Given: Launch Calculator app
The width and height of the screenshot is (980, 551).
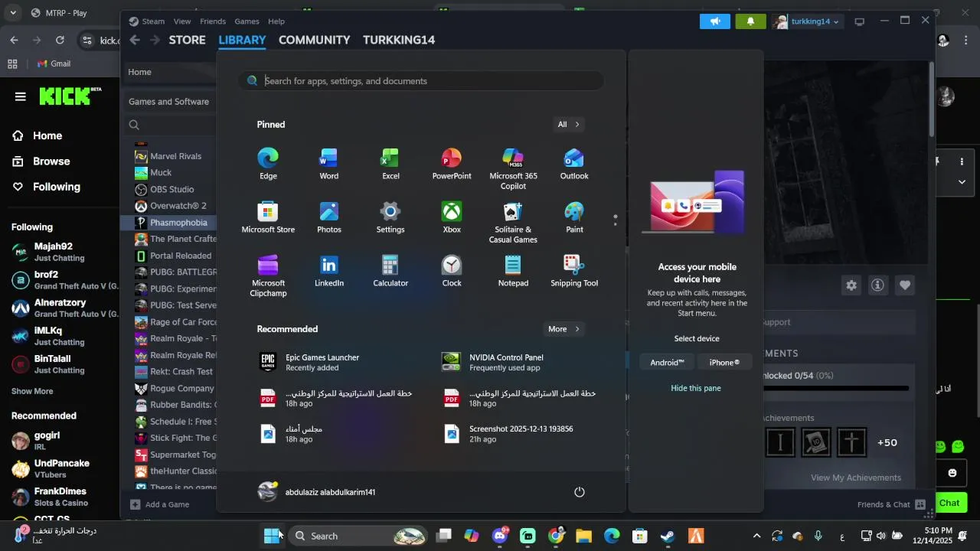Looking at the screenshot, I should [390, 271].
